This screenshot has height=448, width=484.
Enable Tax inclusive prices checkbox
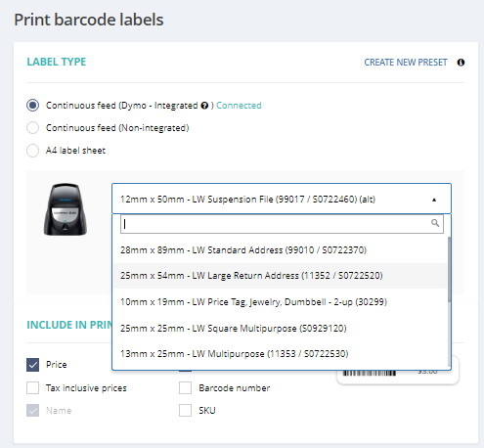32,388
